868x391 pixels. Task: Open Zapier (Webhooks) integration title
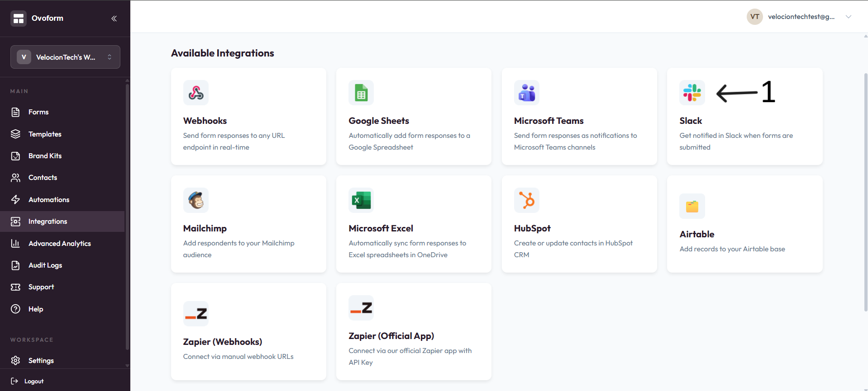pos(223,342)
